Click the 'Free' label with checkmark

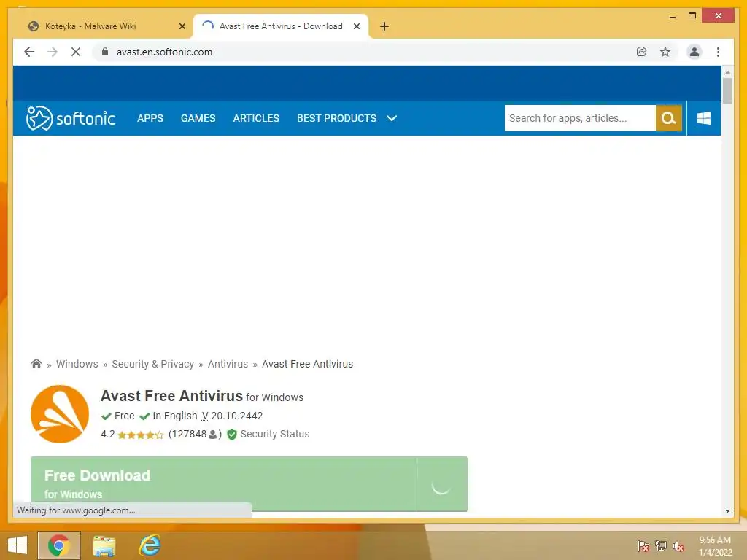point(118,416)
